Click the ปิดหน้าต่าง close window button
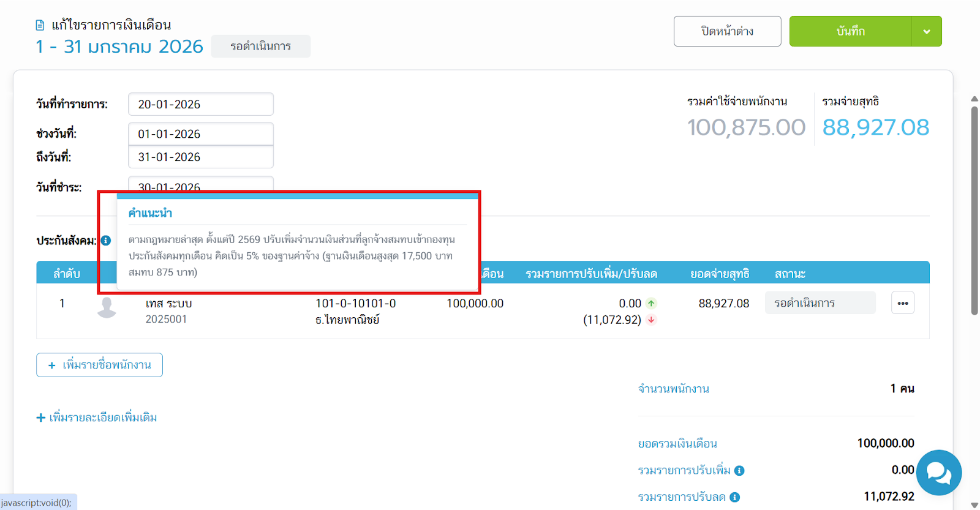 [727, 31]
